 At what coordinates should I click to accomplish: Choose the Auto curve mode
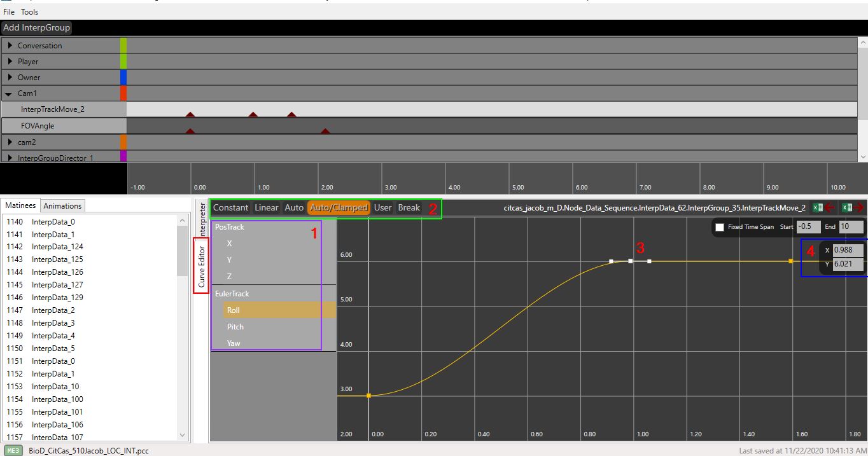point(294,207)
